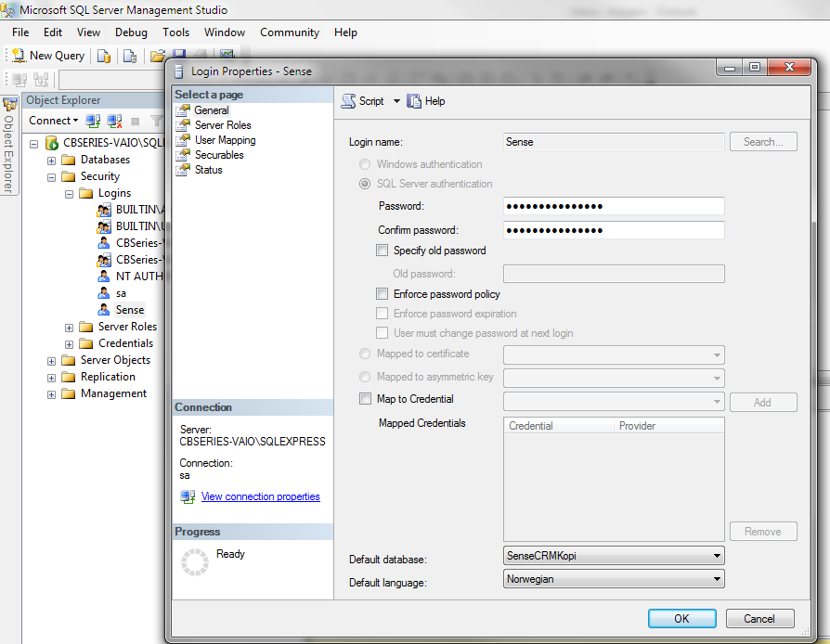Open the Status page
Viewport: 830px width, 644px height.
point(209,170)
